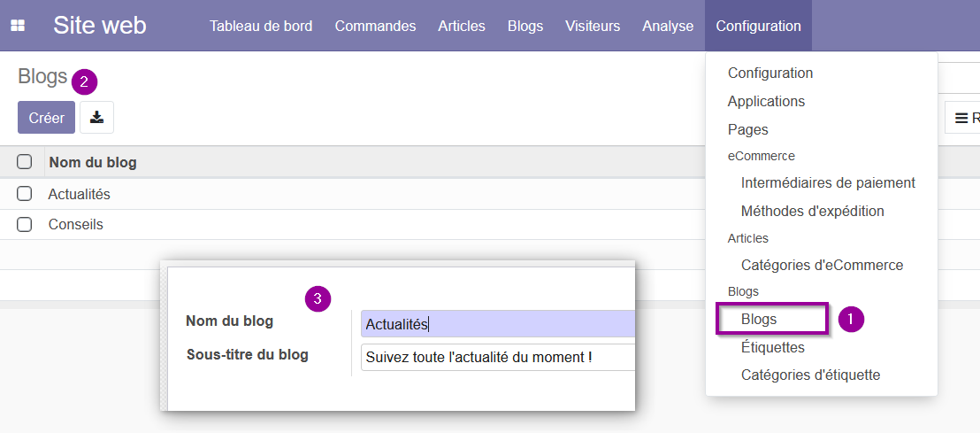Check the Actualités row checkbox

[x=25, y=194]
